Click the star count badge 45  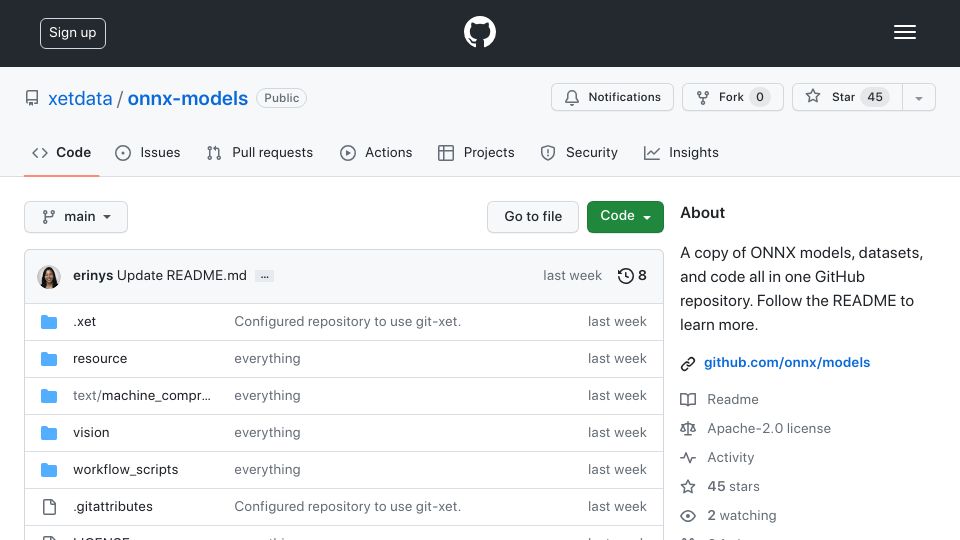(875, 97)
